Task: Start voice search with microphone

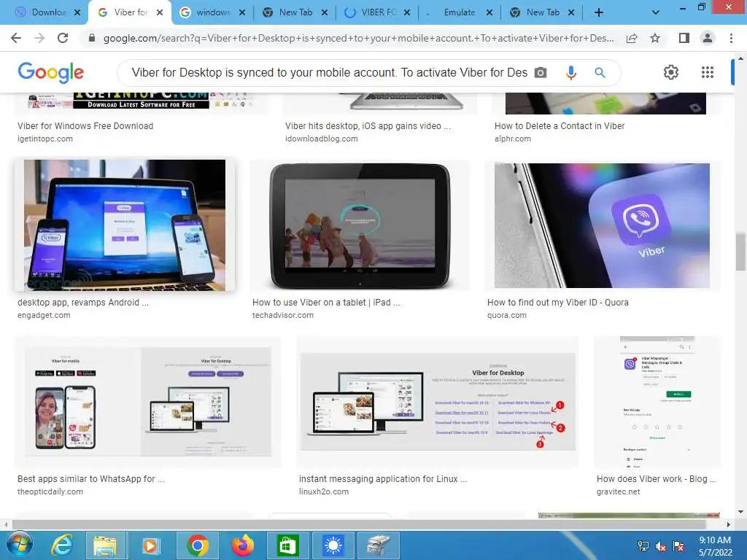Action: click(x=570, y=72)
